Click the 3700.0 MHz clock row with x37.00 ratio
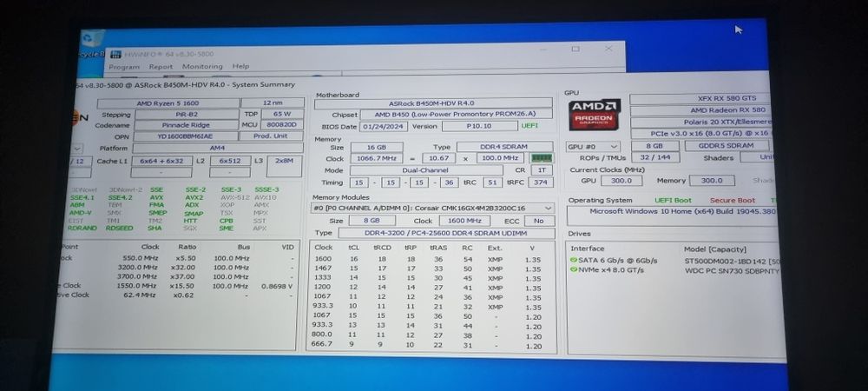Screen dimensions: 868x391 pyautogui.click(x=178, y=276)
